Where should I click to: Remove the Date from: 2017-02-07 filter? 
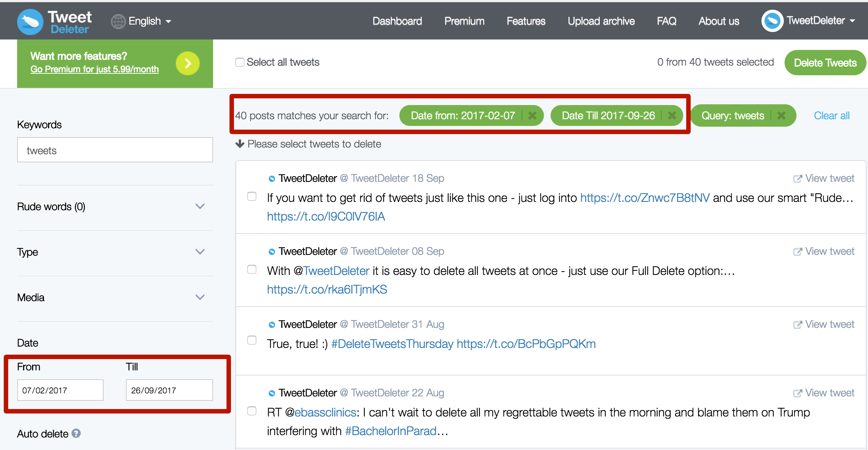[x=532, y=115]
